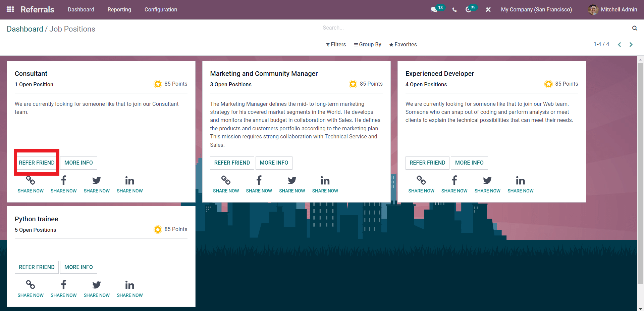The image size is (644, 311).
Task: Share Marketing and Community Manager on LinkedIn
Action: [325, 180]
